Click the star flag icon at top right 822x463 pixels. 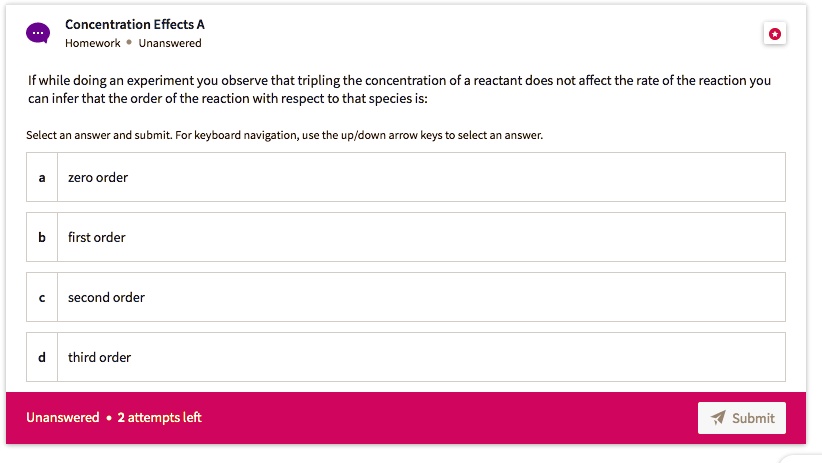(775, 34)
